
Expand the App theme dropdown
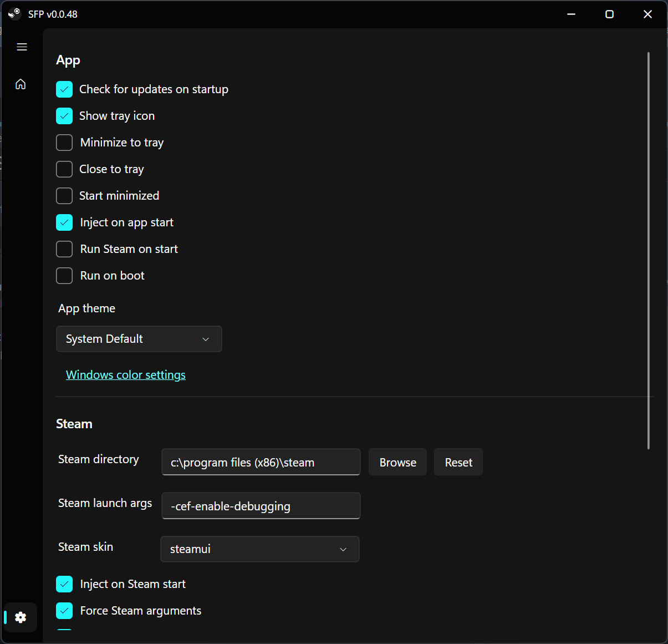coord(139,339)
